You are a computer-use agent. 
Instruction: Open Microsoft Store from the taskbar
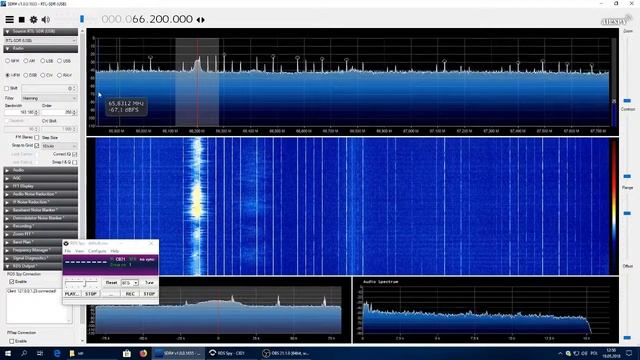(127, 353)
